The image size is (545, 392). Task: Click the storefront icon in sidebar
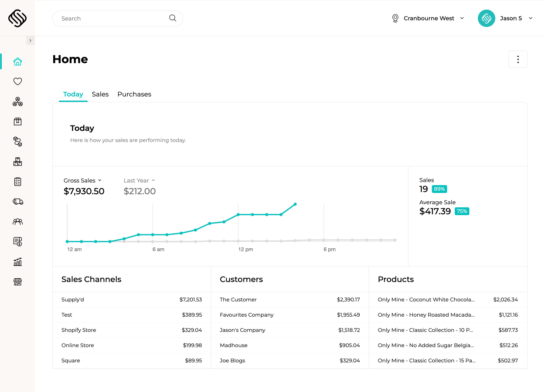point(17,282)
